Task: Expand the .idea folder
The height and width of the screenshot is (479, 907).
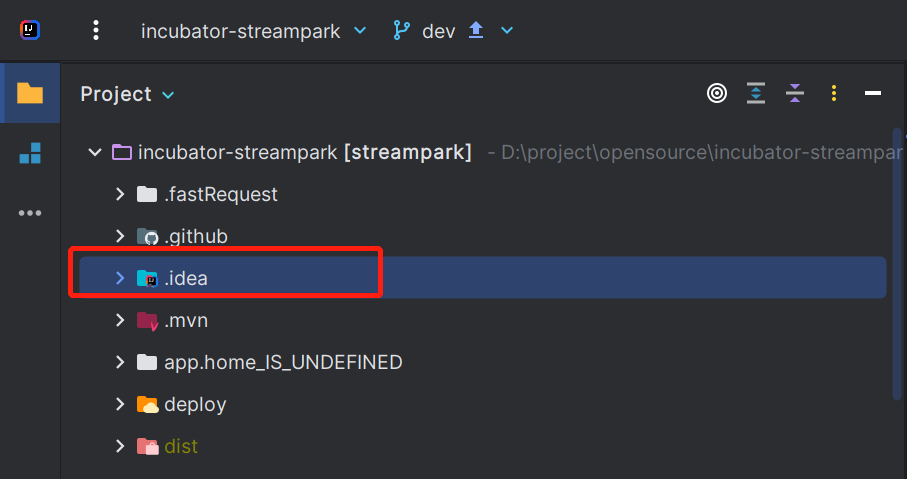Action: 120,278
